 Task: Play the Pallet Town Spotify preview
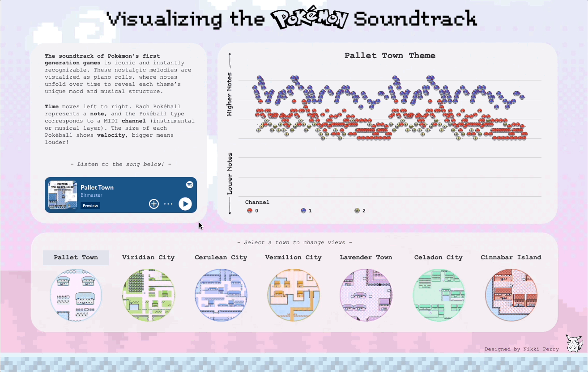(185, 204)
